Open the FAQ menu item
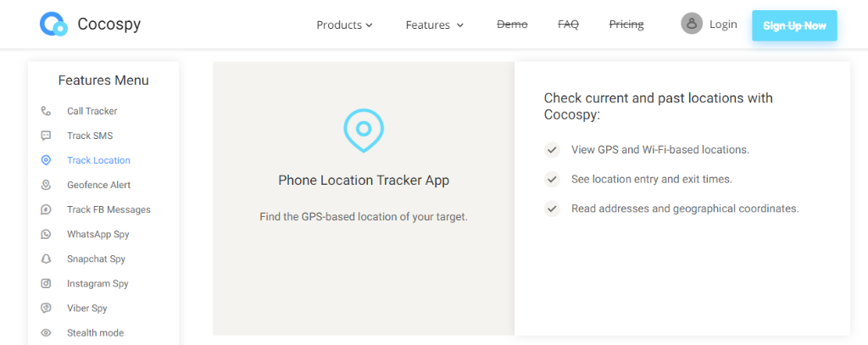This screenshot has width=868, height=345. pyautogui.click(x=568, y=25)
